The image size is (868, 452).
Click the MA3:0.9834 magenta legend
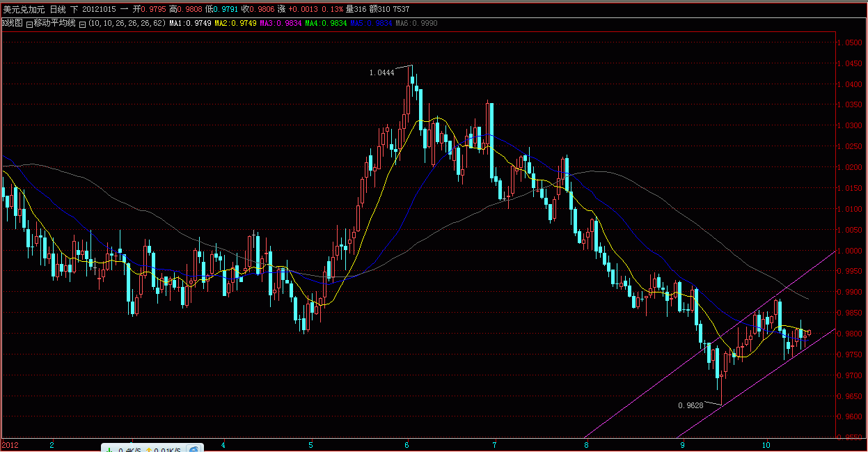281,23
